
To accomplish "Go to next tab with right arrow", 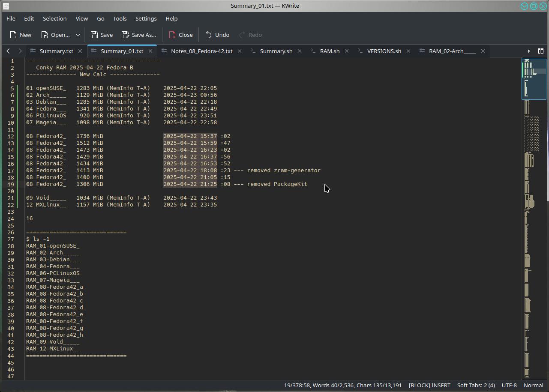I will point(20,51).
